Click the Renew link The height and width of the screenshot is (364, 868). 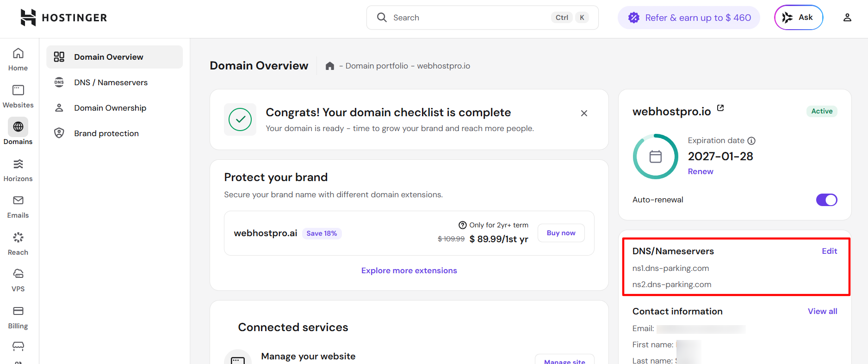coord(701,171)
